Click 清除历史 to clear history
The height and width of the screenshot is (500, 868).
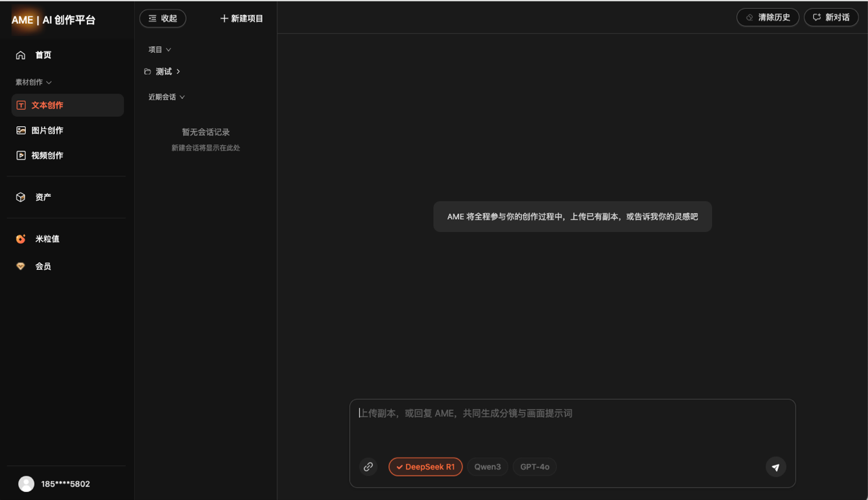[x=768, y=18]
